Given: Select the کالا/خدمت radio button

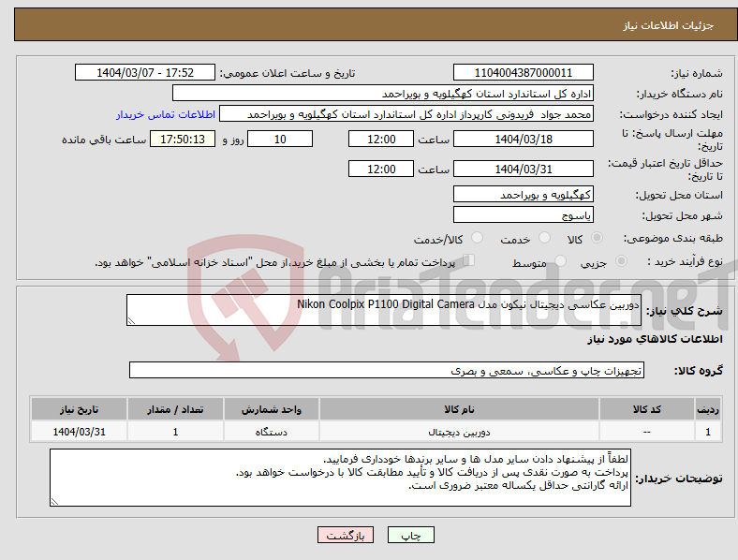Looking at the screenshot, I should click(x=478, y=238).
